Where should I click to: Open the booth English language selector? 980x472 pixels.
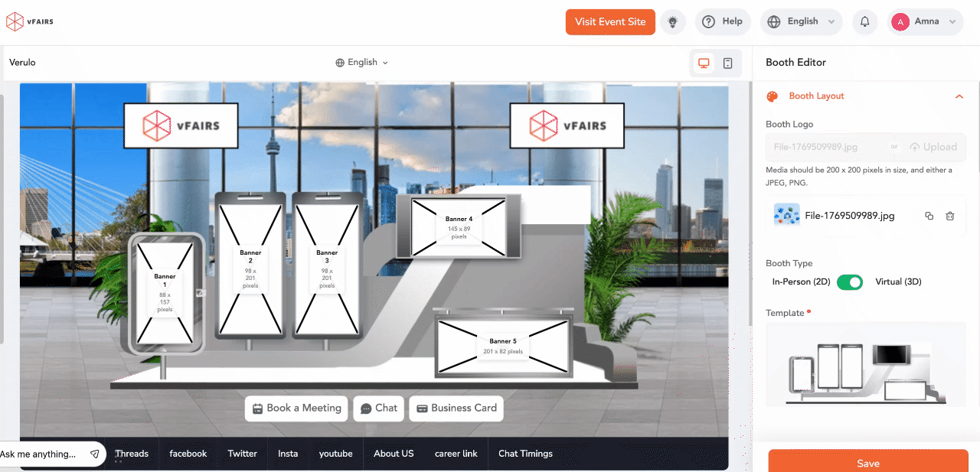[362, 63]
